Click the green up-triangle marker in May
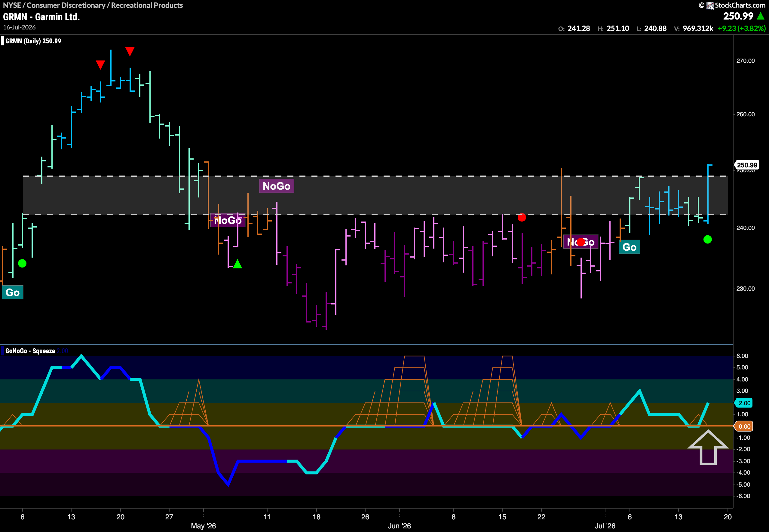 pyautogui.click(x=237, y=264)
